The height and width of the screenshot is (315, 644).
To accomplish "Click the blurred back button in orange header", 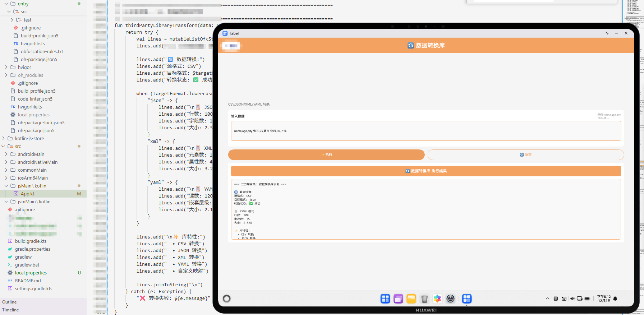I will point(231,46).
